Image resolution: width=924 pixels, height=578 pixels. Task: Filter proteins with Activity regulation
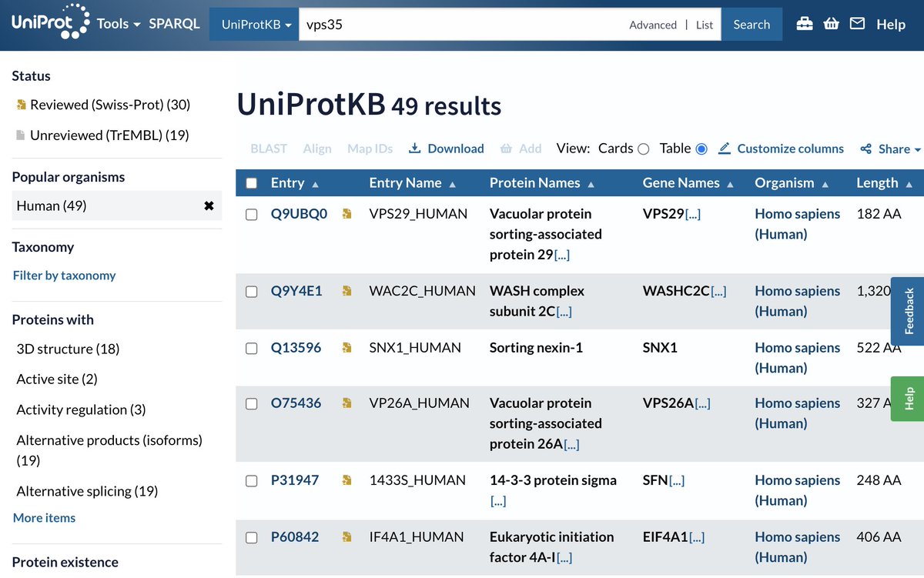coord(81,410)
